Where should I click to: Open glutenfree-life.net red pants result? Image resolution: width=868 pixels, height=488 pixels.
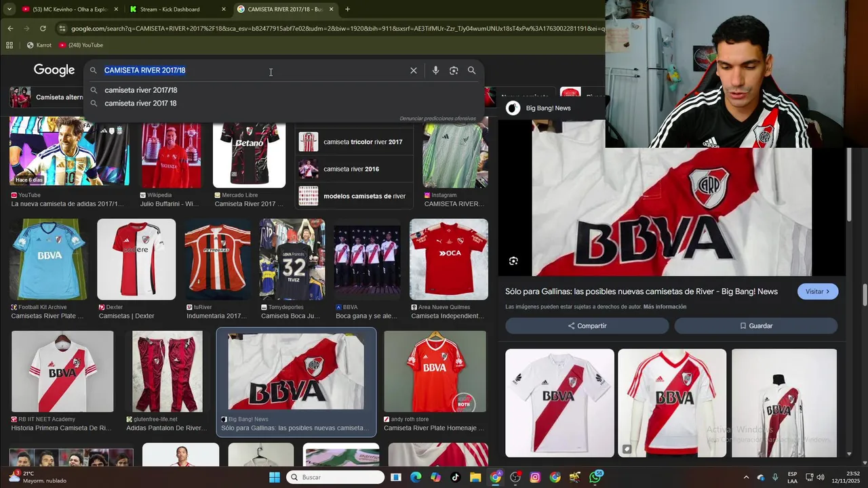point(167,371)
